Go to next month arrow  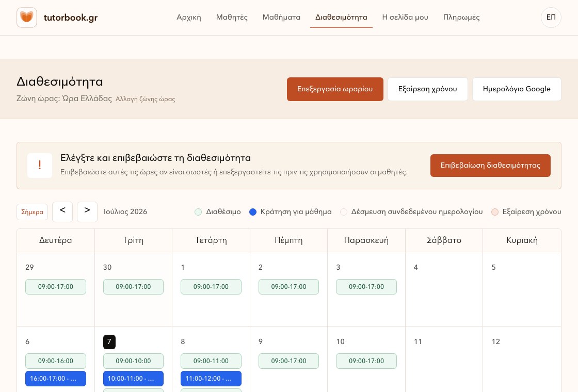(x=87, y=212)
